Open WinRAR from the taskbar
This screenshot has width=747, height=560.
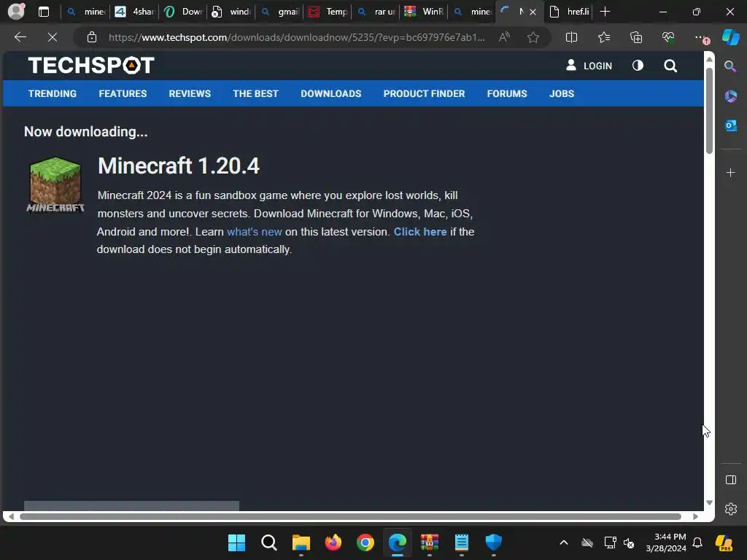click(429, 542)
